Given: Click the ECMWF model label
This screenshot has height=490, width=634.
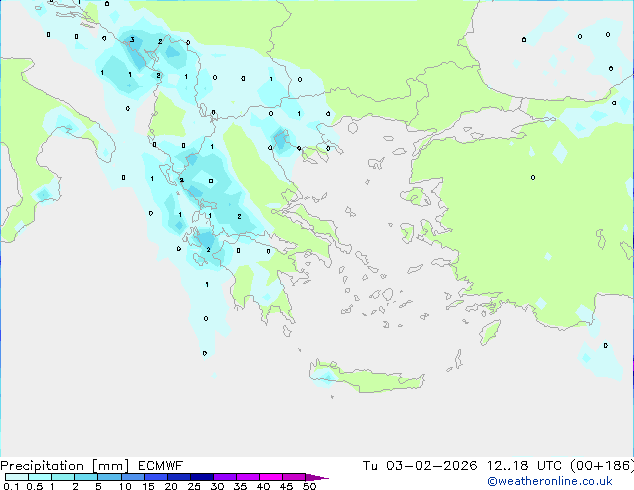Looking at the screenshot, I should [x=161, y=466].
